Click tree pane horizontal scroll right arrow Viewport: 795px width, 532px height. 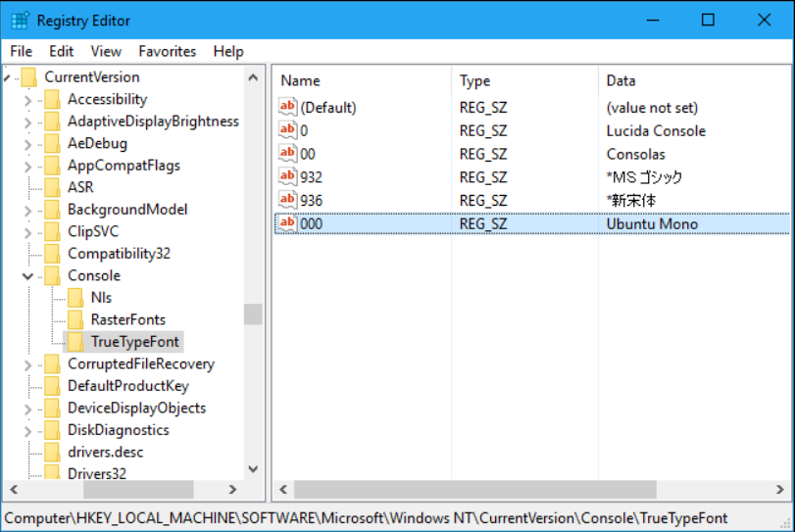click(232, 490)
